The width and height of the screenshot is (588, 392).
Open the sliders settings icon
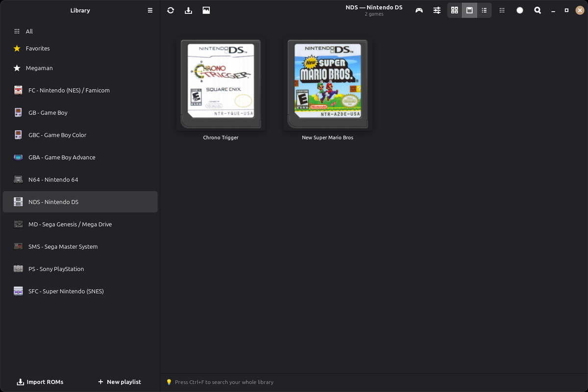[x=437, y=10]
